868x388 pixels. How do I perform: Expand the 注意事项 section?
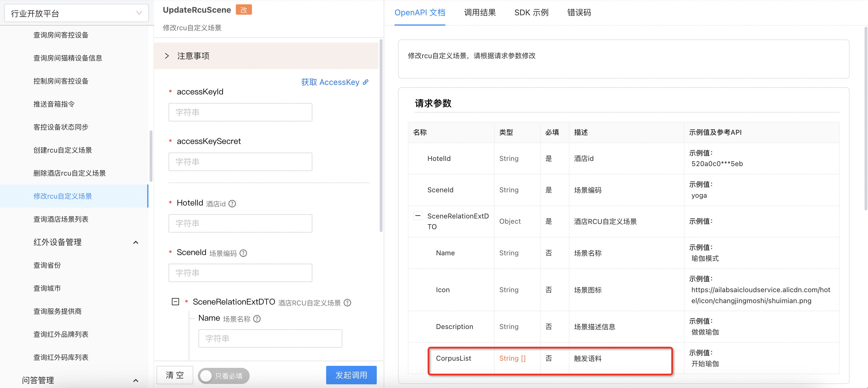tap(167, 56)
